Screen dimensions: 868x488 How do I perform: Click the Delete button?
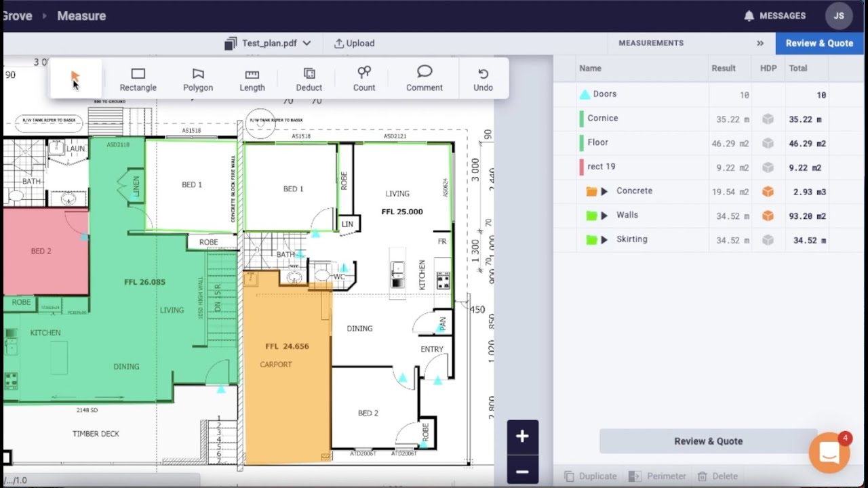coord(717,476)
